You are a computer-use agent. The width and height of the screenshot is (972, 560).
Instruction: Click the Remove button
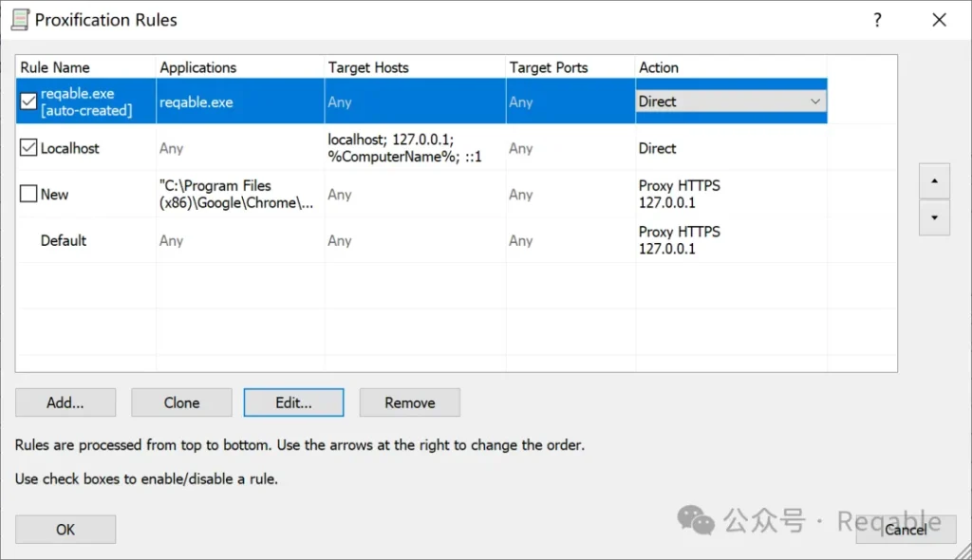409,402
